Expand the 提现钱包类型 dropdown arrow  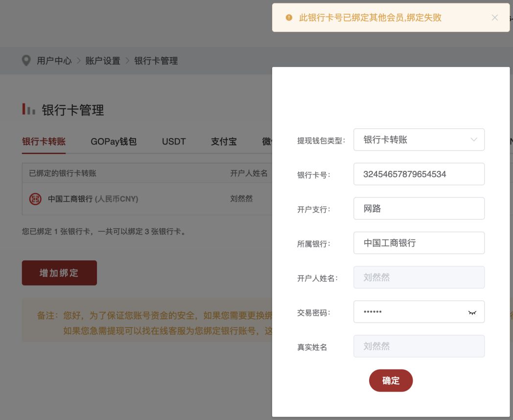pos(473,140)
